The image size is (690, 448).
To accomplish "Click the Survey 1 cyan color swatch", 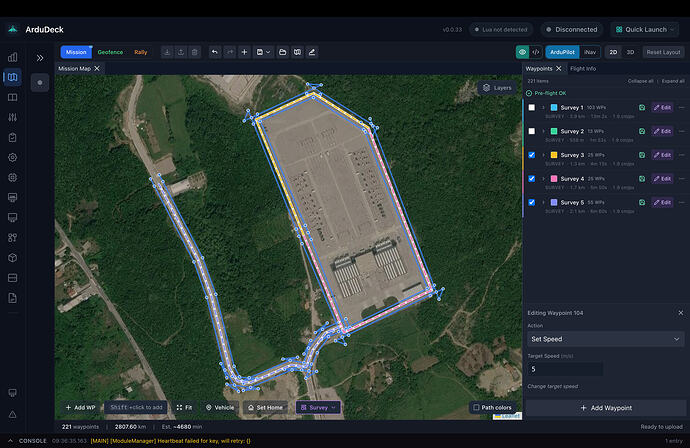I will pos(554,107).
